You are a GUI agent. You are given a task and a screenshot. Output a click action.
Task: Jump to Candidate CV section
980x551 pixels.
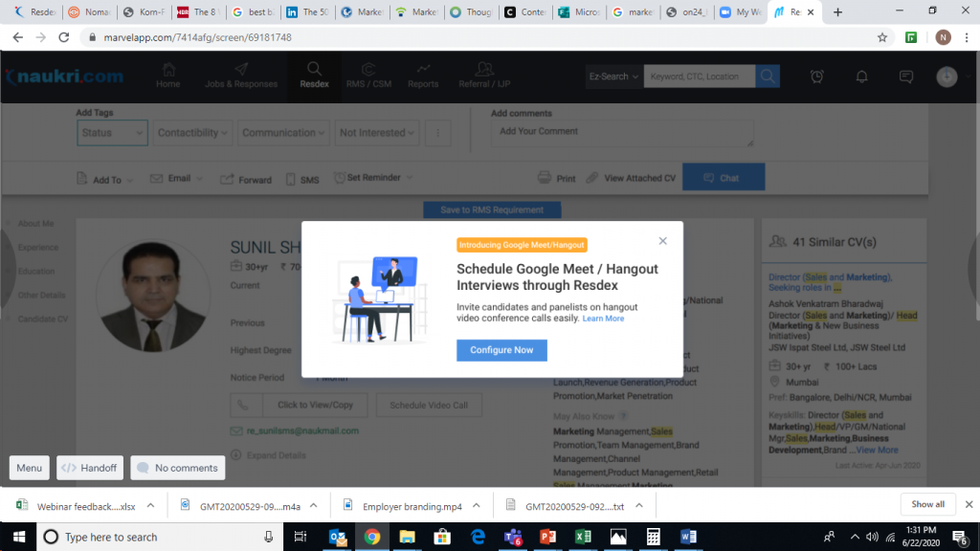point(42,319)
